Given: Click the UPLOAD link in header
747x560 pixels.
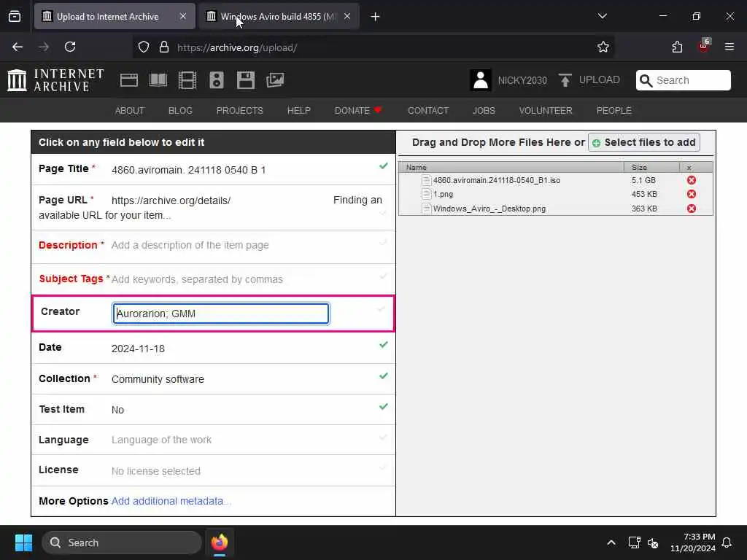Looking at the screenshot, I should click(x=600, y=80).
